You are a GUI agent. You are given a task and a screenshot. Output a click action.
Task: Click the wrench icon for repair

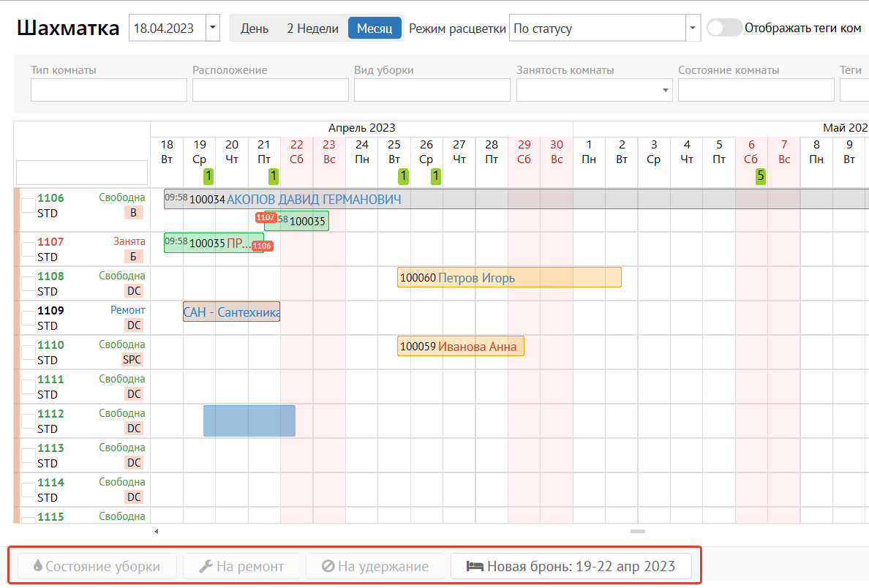coord(206,566)
